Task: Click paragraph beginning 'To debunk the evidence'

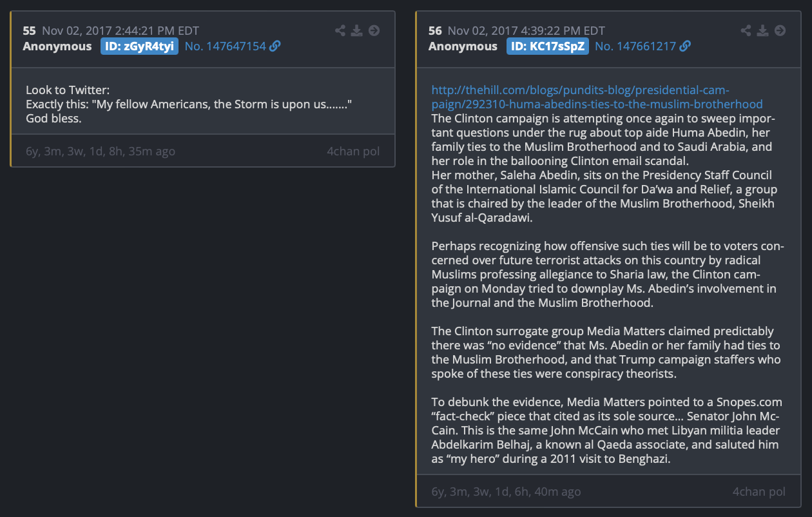Action: pyautogui.click(x=606, y=431)
